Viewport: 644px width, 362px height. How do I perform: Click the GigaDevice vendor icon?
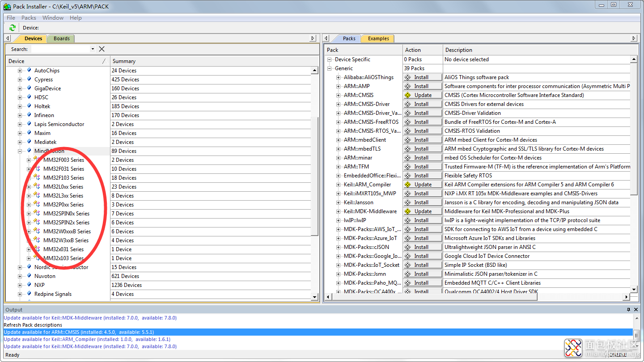[x=30, y=88]
